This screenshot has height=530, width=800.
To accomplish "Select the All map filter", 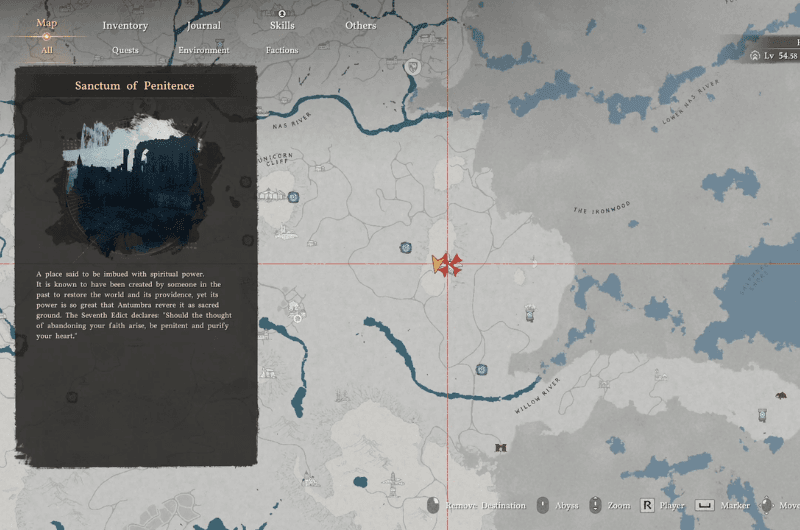I will click(47, 50).
